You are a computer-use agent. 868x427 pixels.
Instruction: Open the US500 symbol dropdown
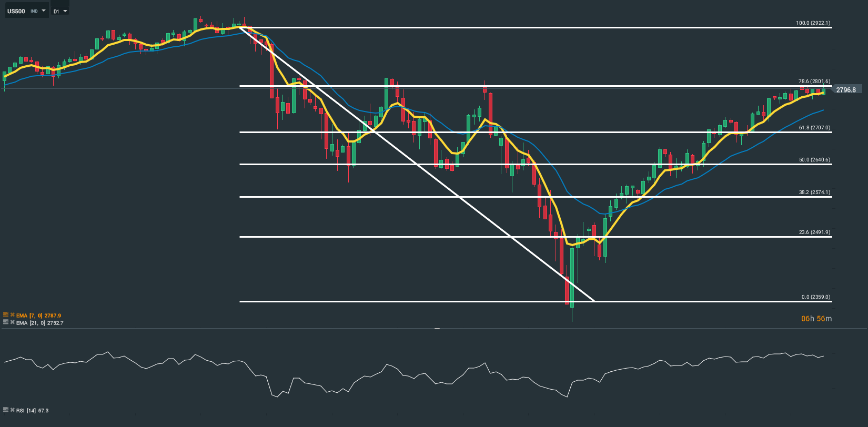(26, 11)
